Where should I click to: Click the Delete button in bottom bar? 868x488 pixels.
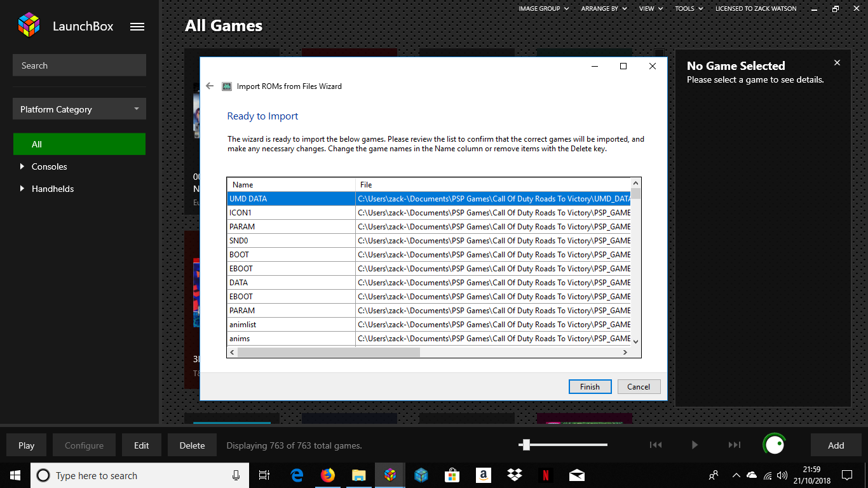[192, 445]
